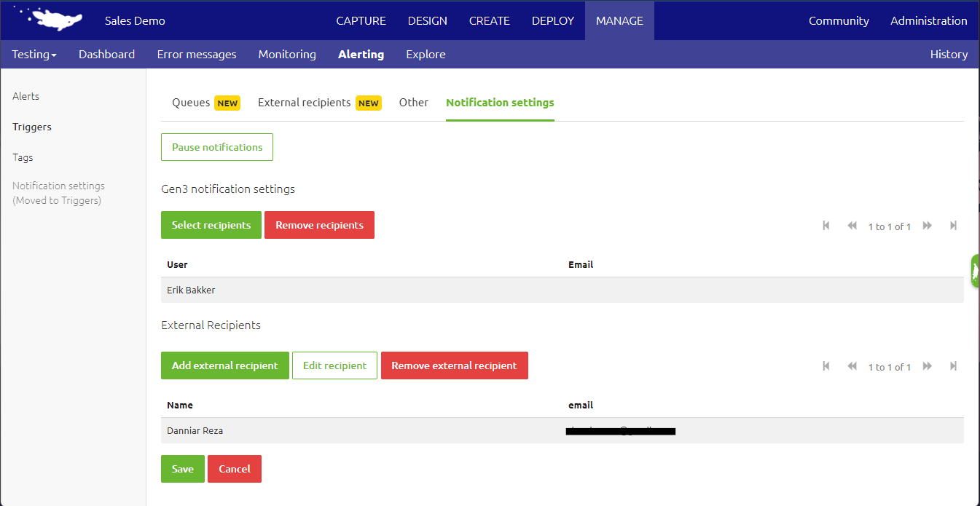Save the notification settings
Screen dimensions: 980x506
[x=182, y=469]
